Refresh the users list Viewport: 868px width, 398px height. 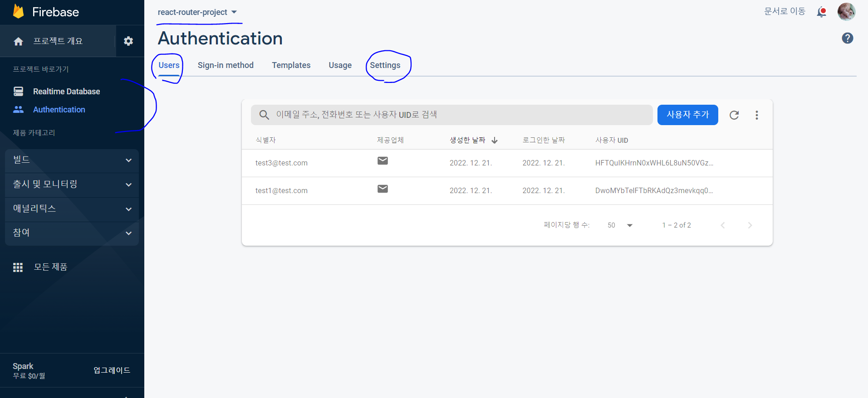click(x=734, y=115)
